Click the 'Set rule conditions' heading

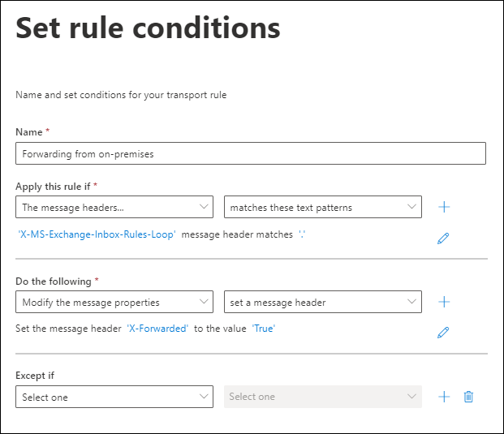click(x=148, y=28)
